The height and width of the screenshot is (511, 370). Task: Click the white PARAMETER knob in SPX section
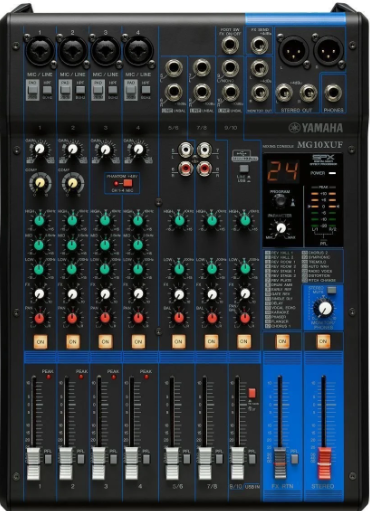[x=281, y=228]
